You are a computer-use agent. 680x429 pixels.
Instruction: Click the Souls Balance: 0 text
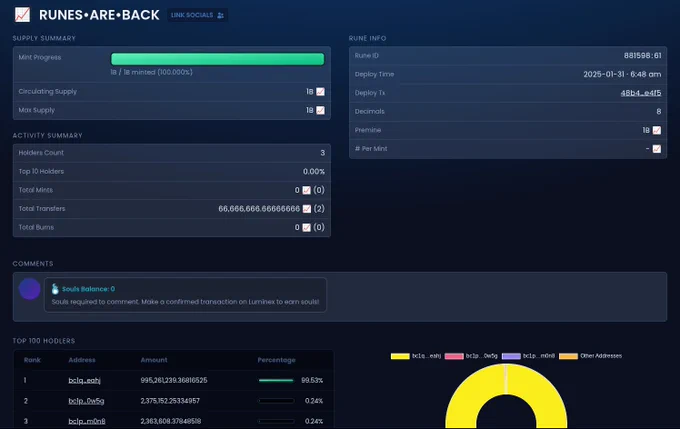point(88,289)
